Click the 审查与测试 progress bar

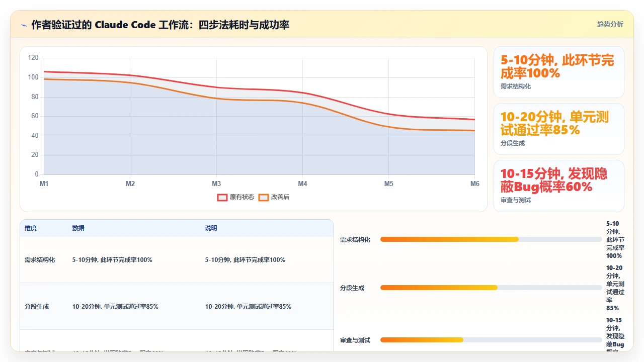pyautogui.click(x=491, y=340)
